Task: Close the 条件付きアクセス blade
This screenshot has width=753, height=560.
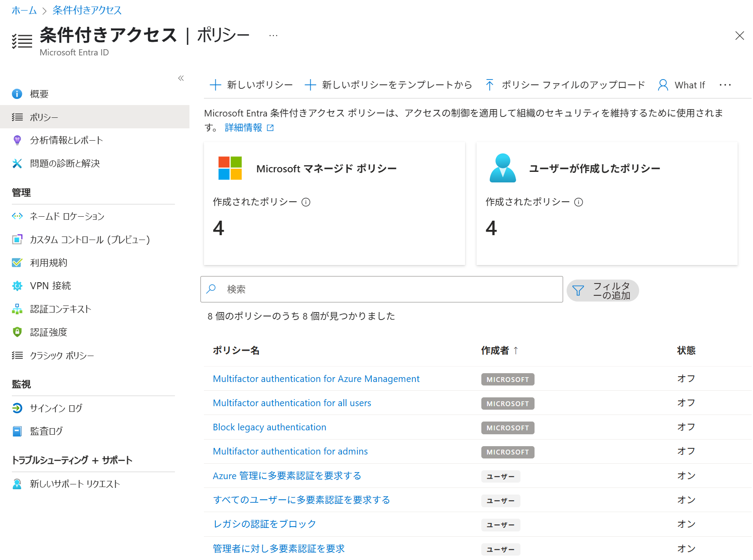Action: coord(740,36)
